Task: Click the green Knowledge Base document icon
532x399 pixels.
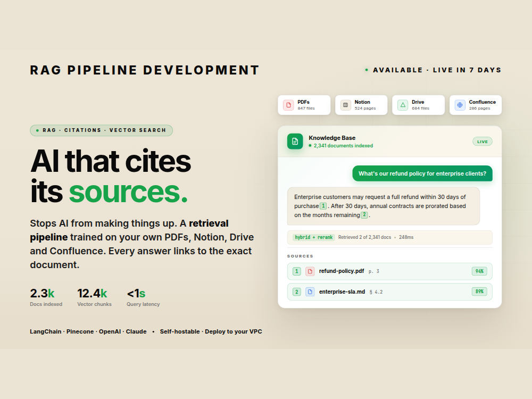Action: [295, 141]
